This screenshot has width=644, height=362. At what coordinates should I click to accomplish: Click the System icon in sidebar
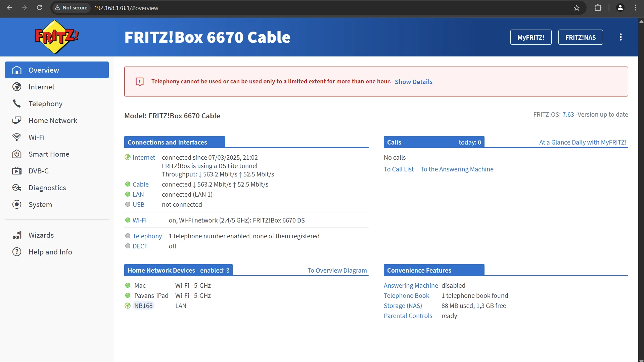[17, 204]
